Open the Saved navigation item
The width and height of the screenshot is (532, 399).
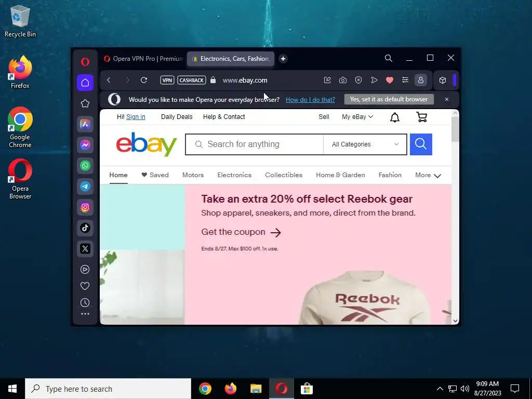coord(155,175)
